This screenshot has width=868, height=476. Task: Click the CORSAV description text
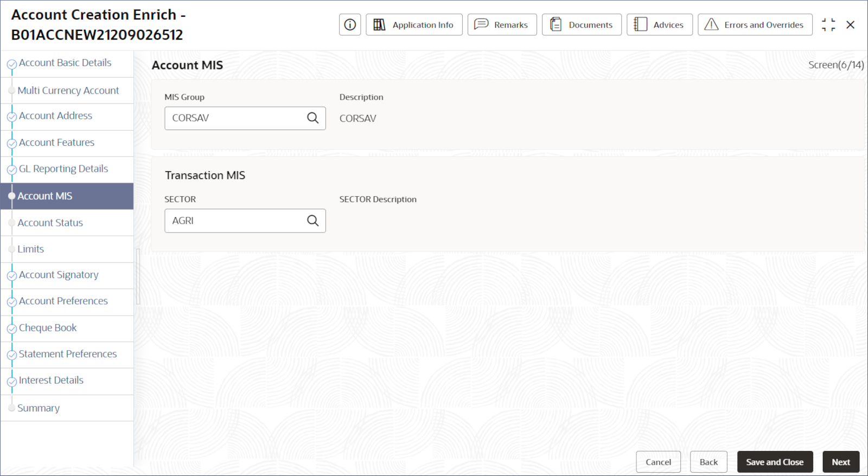click(358, 118)
